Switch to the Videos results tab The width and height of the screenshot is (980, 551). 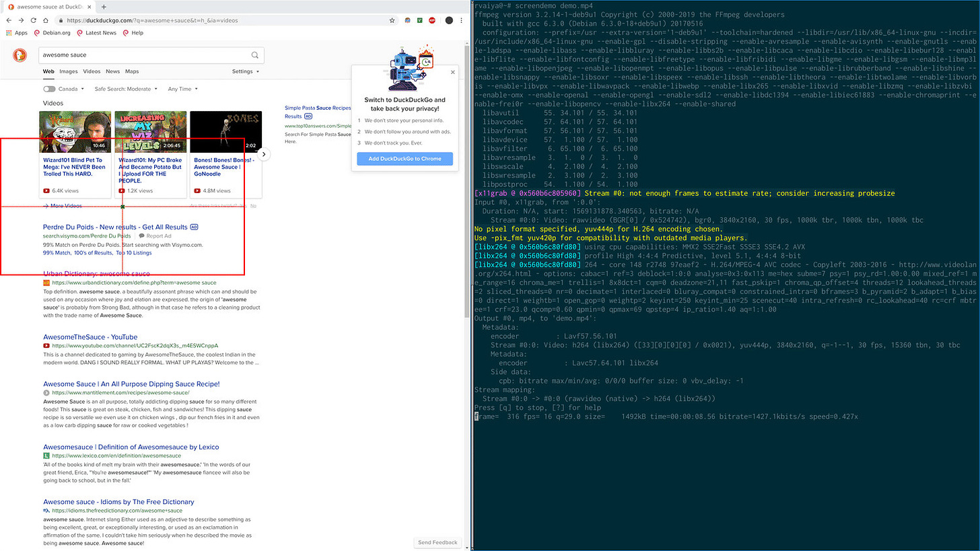(92, 71)
